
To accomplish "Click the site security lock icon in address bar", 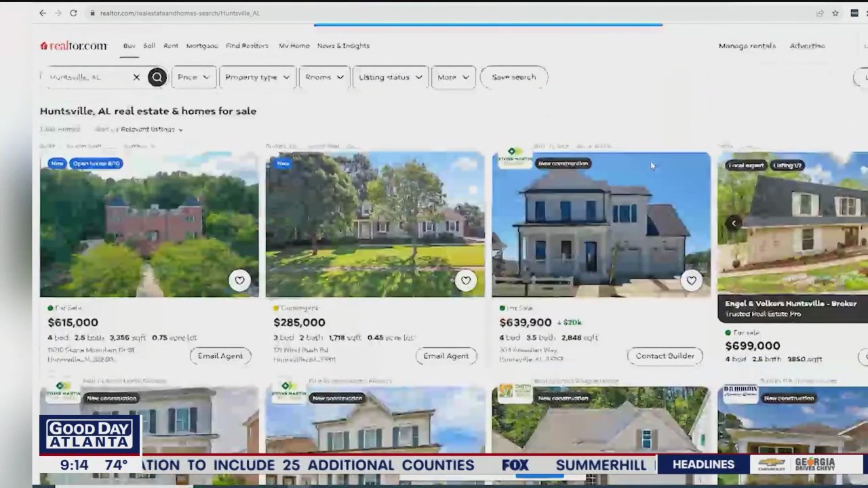I will pyautogui.click(x=92, y=13).
